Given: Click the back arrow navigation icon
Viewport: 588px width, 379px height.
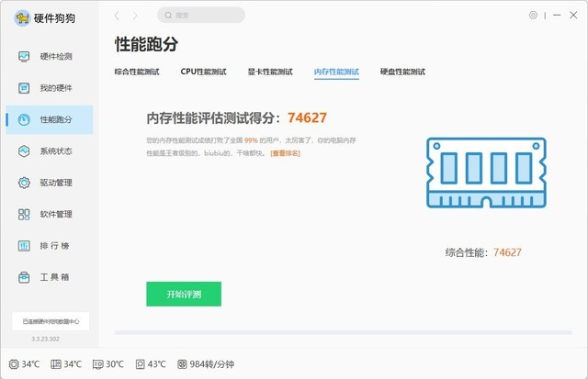Looking at the screenshot, I should [x=117, y=16].
